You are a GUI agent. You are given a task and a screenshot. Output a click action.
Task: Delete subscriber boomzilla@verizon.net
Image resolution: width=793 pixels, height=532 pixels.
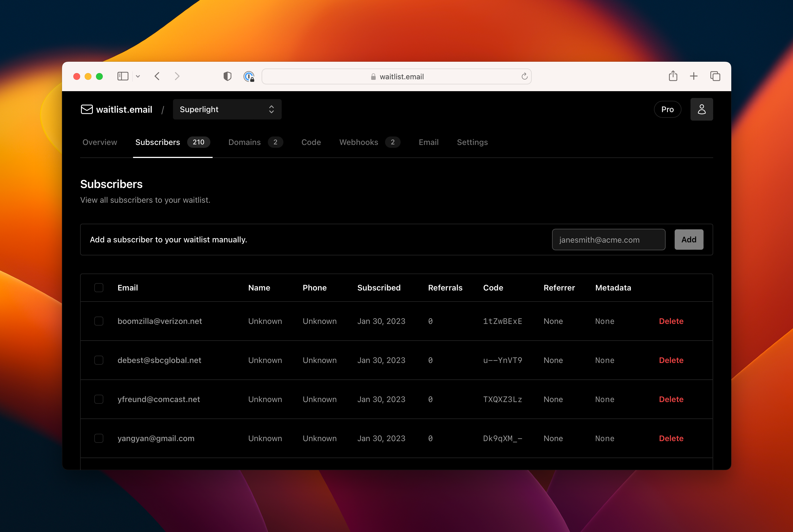[671, 321]
